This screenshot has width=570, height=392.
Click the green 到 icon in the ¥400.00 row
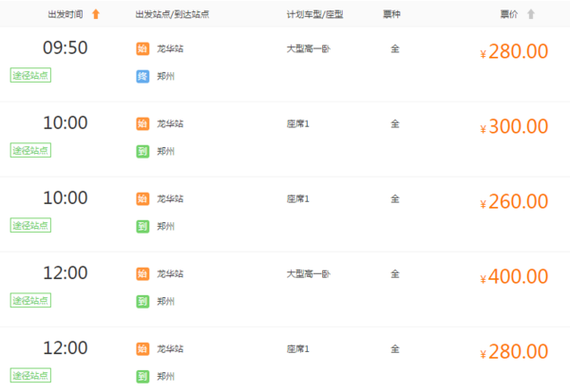(142, 301)
